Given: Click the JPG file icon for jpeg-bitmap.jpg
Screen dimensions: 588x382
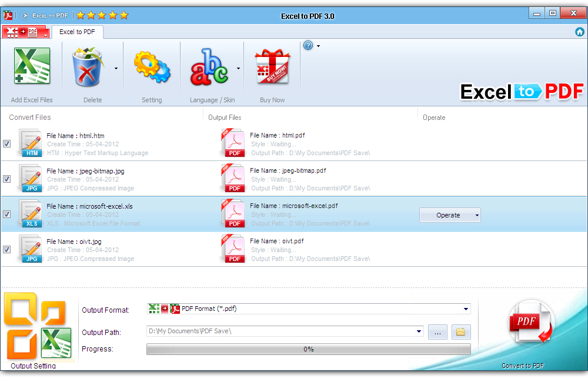Looking at the screenshot, I should click(31, 178).
